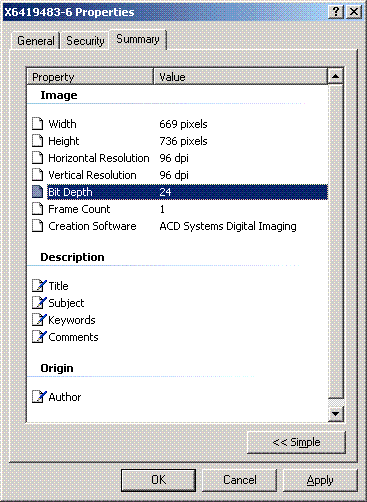Close the Properties dialog with the X button
This screenshot has height=502, width=367.
[354, 12]
